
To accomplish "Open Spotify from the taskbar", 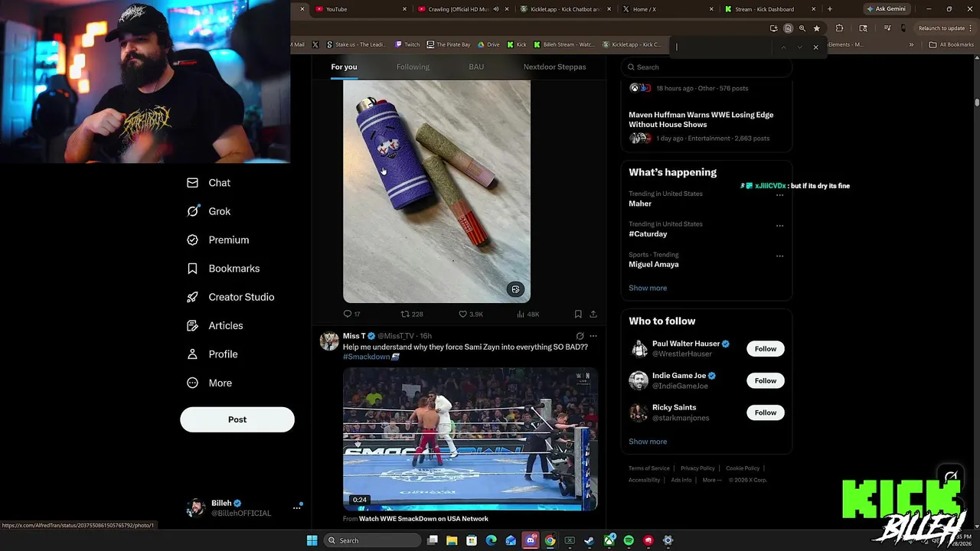I will pyautogui.click(x=629, y=540).
